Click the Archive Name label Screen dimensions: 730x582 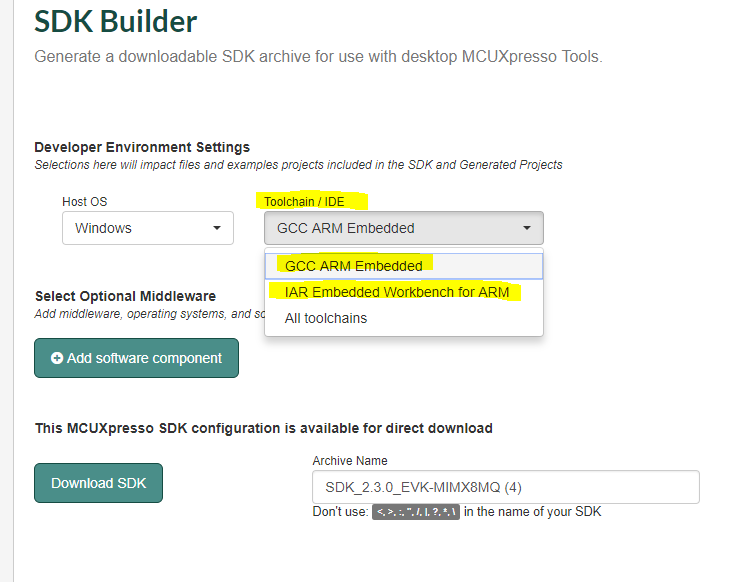tap(350, 460)
